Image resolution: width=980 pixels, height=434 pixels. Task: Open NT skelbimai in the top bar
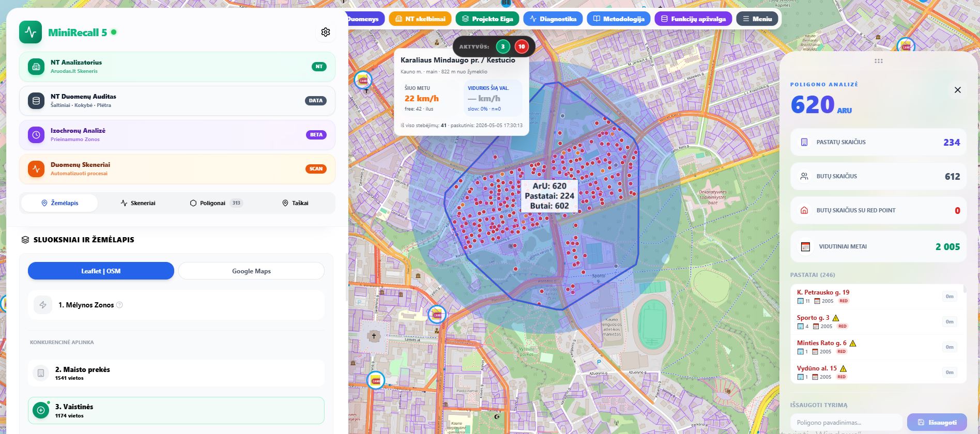420,19
